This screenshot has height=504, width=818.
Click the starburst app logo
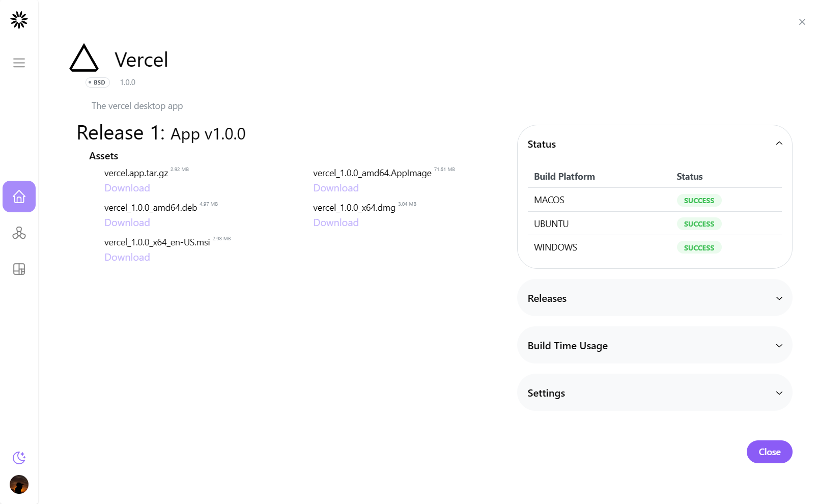pos(19,20)
